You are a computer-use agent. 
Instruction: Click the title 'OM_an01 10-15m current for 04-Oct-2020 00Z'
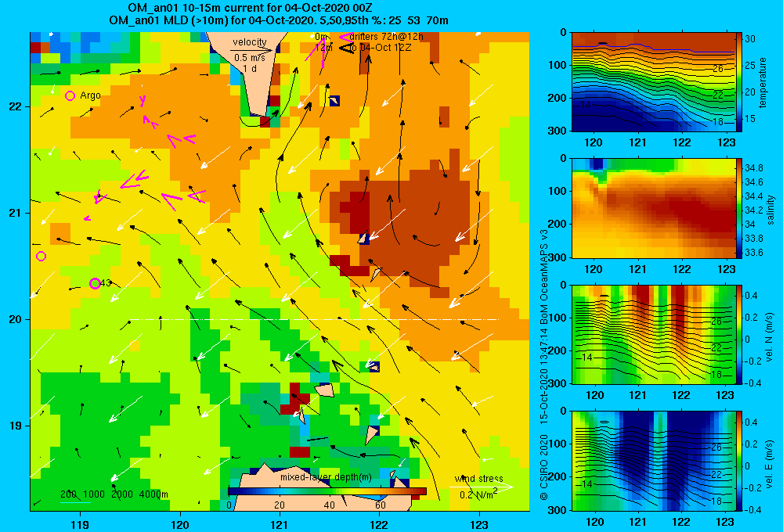coord(250,8)
